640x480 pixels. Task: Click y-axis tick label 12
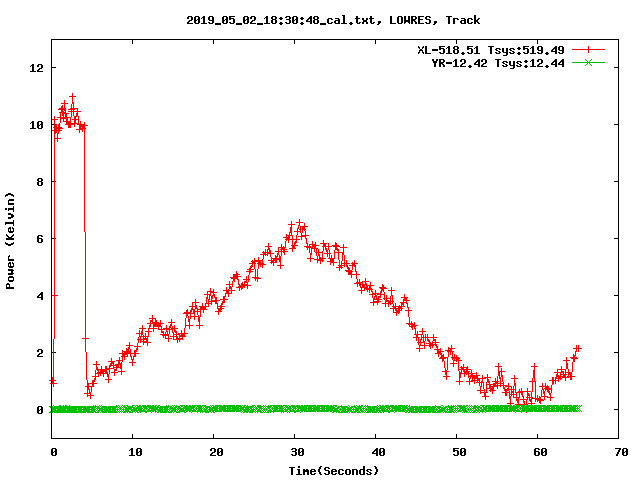tap(36, 68)
